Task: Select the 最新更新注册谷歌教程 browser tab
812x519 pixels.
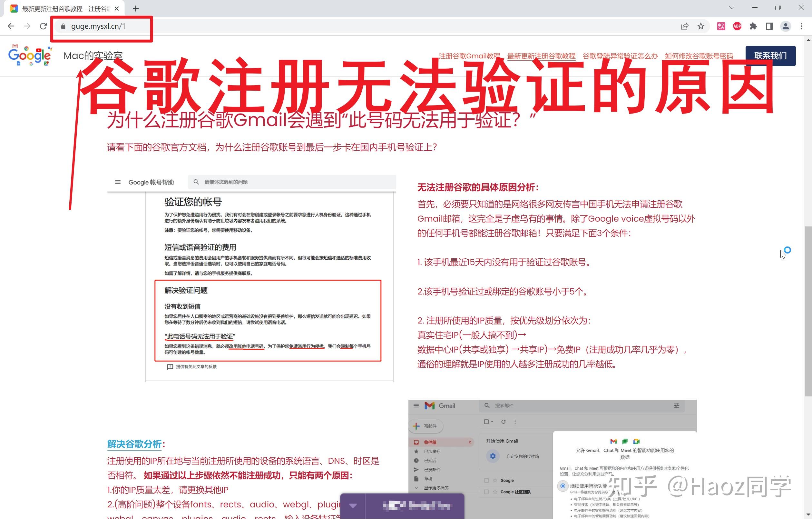Action: [64, 9]
